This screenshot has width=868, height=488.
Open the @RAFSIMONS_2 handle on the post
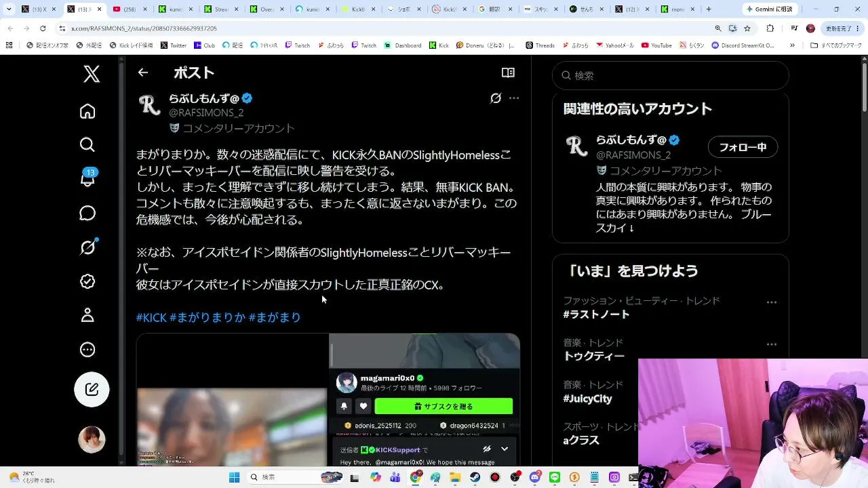206,113
